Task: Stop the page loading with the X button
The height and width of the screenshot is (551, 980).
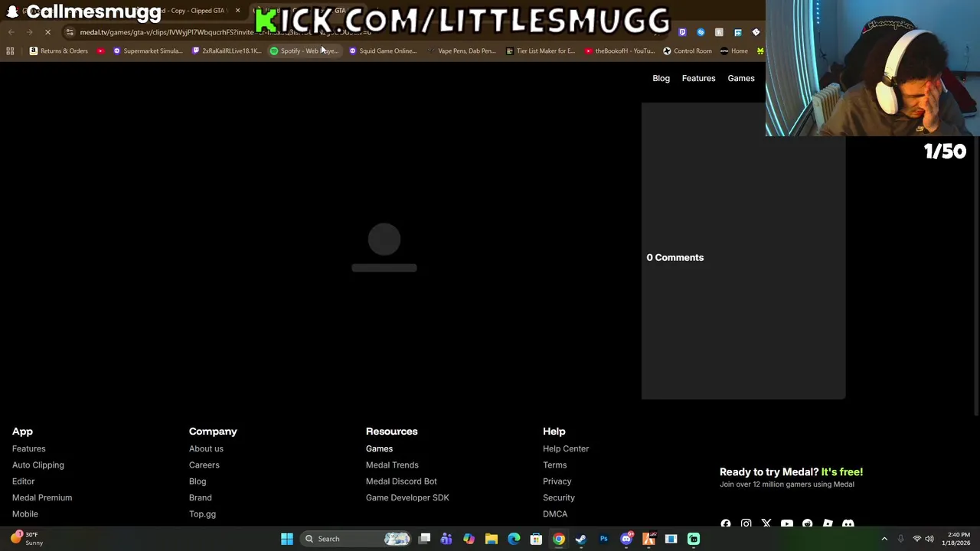Action: point(47,32)
